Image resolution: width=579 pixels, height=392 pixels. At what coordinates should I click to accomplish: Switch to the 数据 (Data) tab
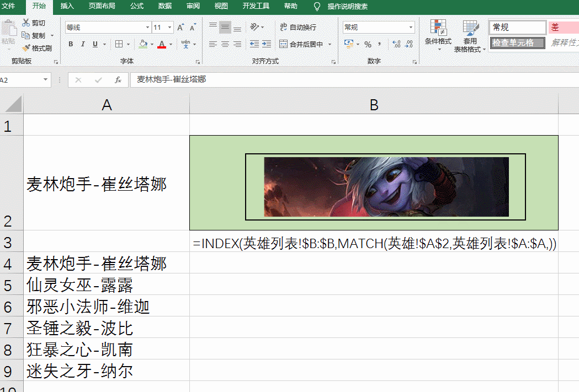point(164,6)
